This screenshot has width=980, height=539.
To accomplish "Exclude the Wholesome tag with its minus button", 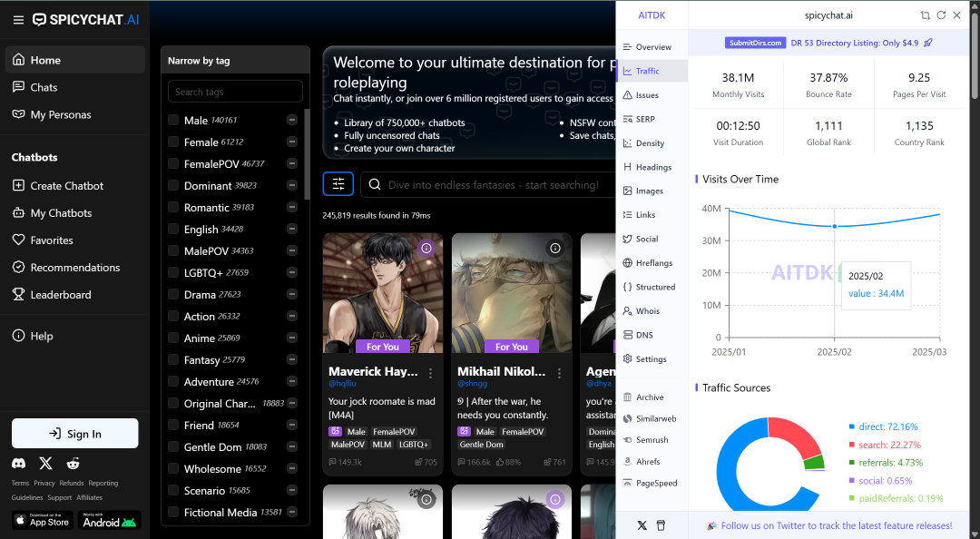I will coord(292,468).
